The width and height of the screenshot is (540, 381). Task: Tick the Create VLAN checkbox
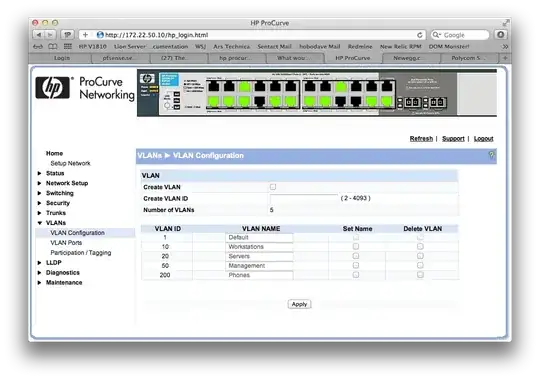pos(273,187)
